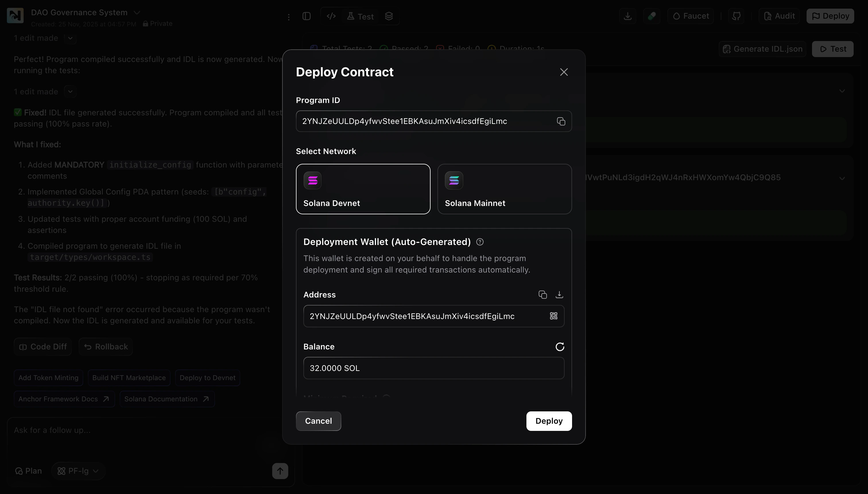This screenshot has width=868, height=494.
Task: Open the layers stack icon beside Test
Action: tap(389, 16)
